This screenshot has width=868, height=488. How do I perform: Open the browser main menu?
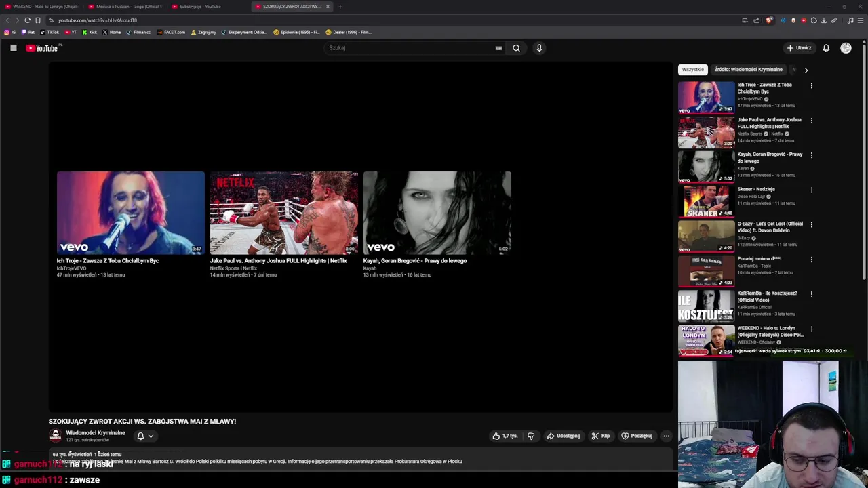861,20
